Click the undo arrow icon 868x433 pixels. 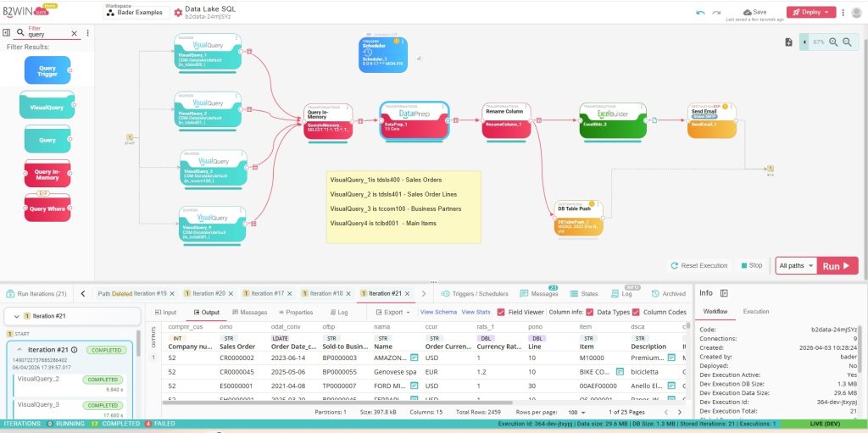pyautogui.click(x=700, y=13)
